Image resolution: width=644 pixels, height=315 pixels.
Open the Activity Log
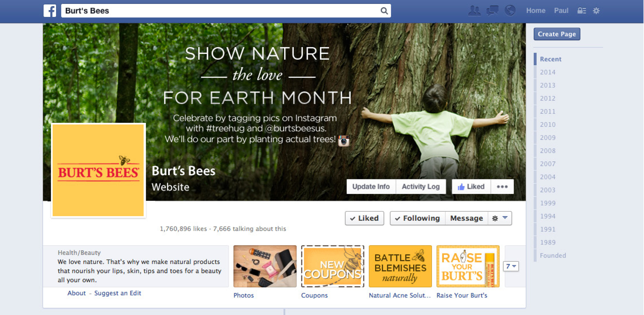coord(421,187)
